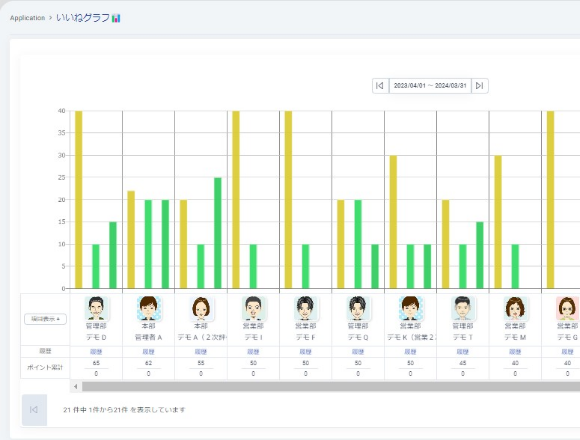Screen dimensions: 580x440
Task: Go to previous date period arrow
Action: pyautogui.click(x=380, y=86)
